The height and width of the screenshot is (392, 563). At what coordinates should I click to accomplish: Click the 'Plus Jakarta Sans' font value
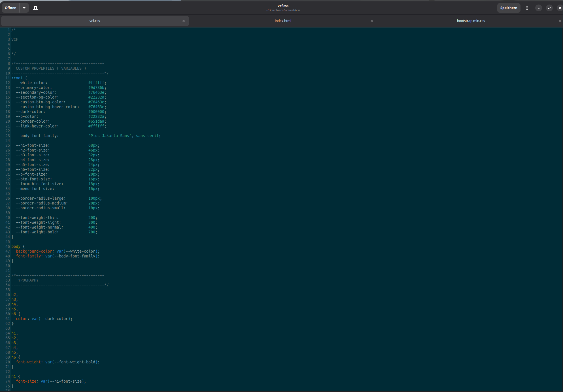(110, 136)
